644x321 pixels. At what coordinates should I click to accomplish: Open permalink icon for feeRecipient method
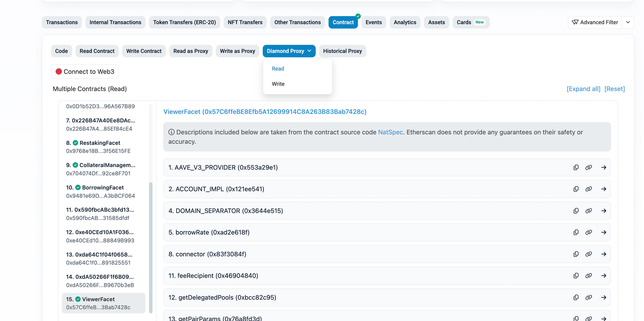click(589, 276)
